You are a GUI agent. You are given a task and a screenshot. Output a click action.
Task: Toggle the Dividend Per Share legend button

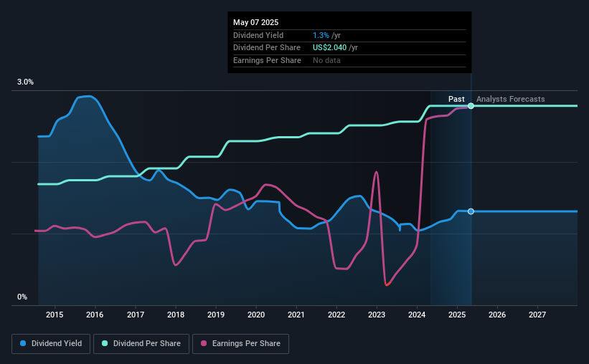[x=141, y=344]
